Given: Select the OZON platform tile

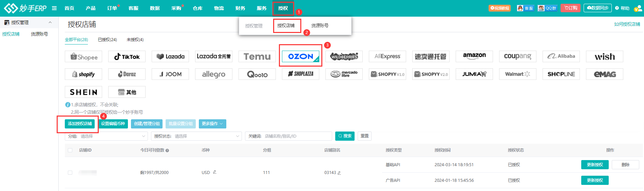Looking at the screenshot, I should tap(300, 56).
